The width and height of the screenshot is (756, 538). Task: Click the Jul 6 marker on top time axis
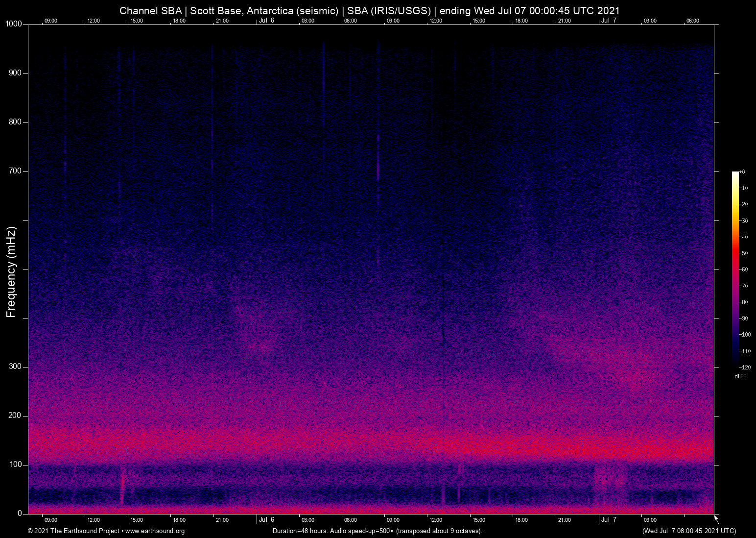pyautogui.click(x=266, y=21)
